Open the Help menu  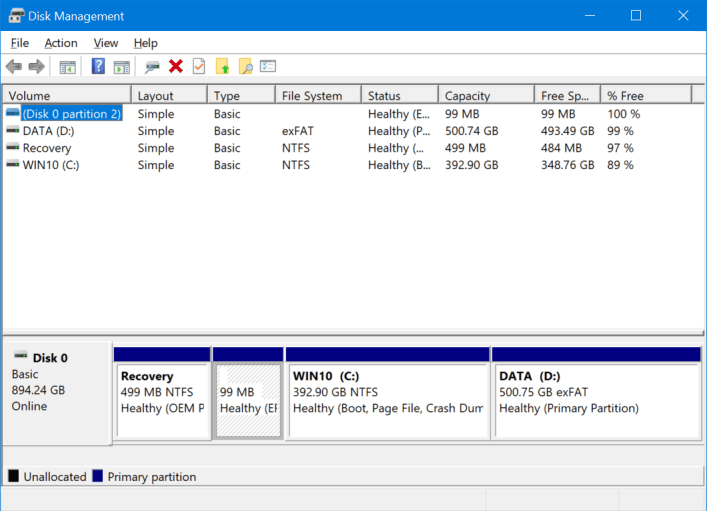click(x=145, y=43)
